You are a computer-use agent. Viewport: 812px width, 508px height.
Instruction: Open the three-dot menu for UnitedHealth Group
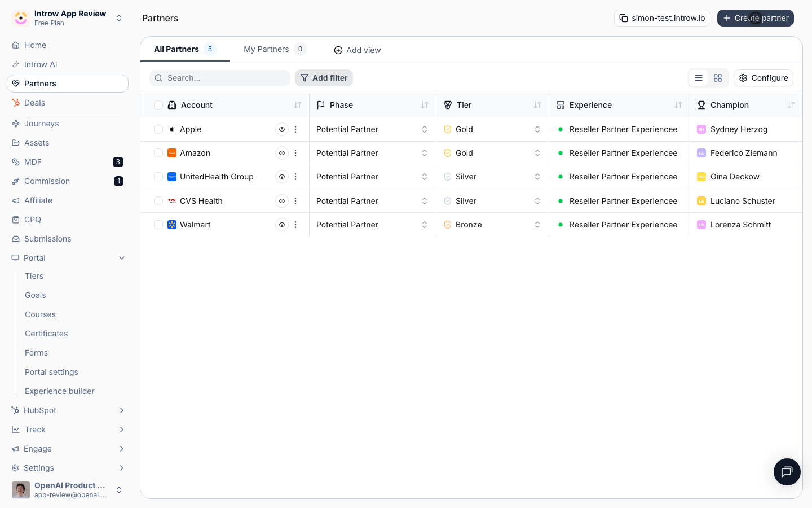pyautogui.click(x=295, y=177)
